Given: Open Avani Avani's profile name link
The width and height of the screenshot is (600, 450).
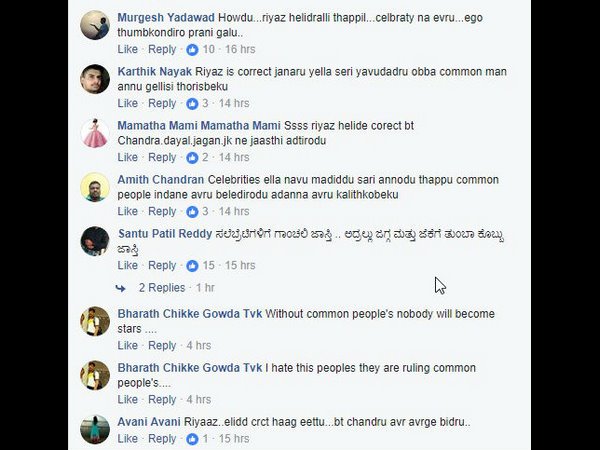Looking at the screenshot, I should tap(149, 421).
